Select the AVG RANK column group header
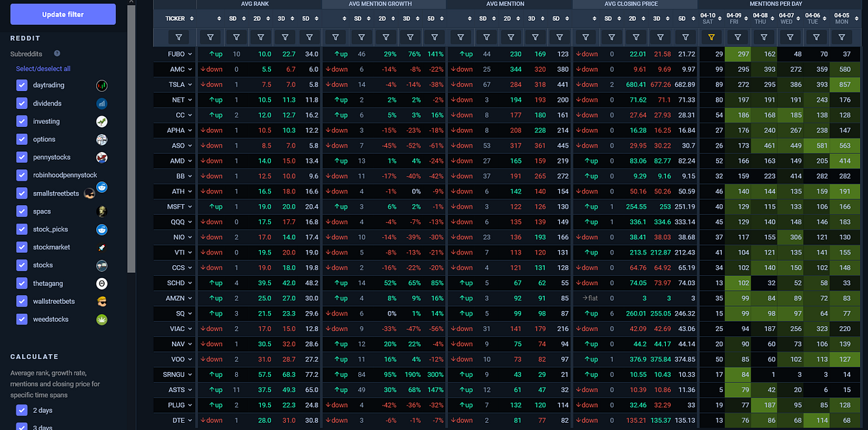 (259, 4)
